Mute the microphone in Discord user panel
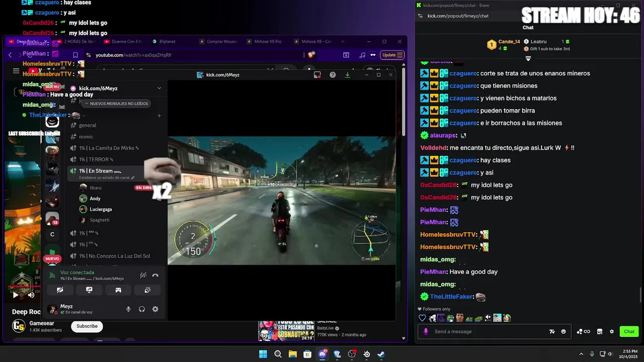 coord(128,309)
